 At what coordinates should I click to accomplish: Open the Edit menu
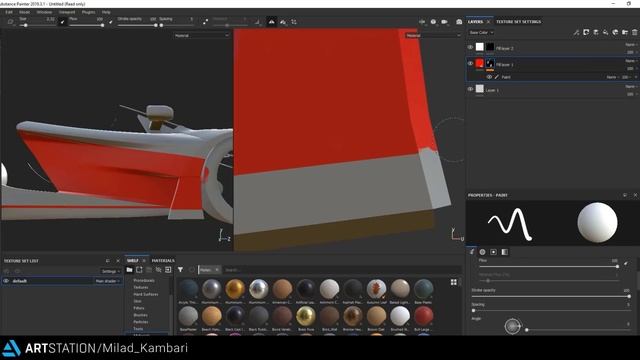[x=9, y=12]
